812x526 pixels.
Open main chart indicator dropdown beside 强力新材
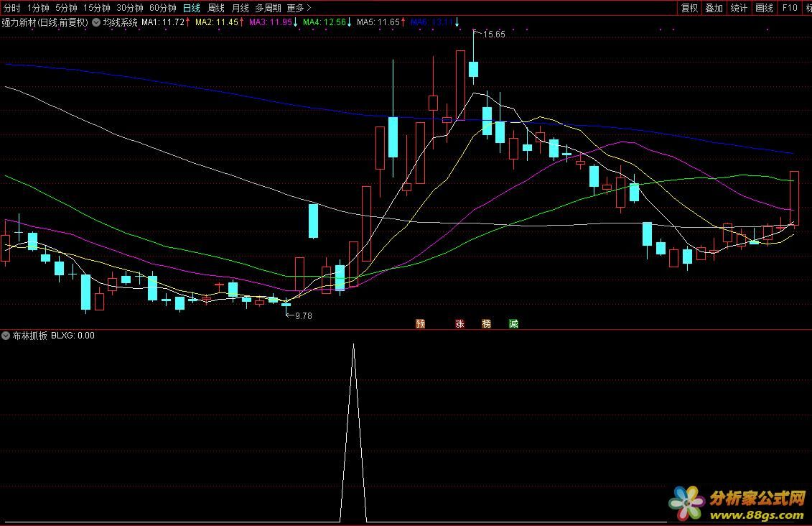point(96,22)
